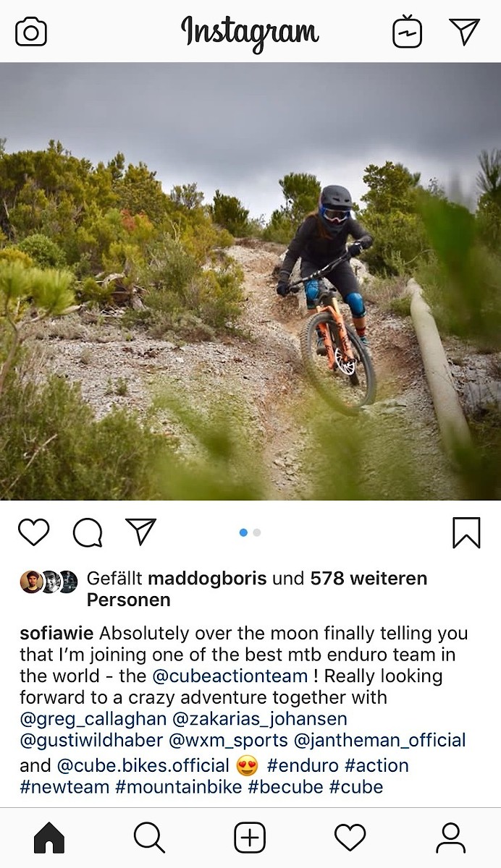Open IGTV icon in top bar
The height and width of the screenshot is (868, 501).
(x=407, y=32)
